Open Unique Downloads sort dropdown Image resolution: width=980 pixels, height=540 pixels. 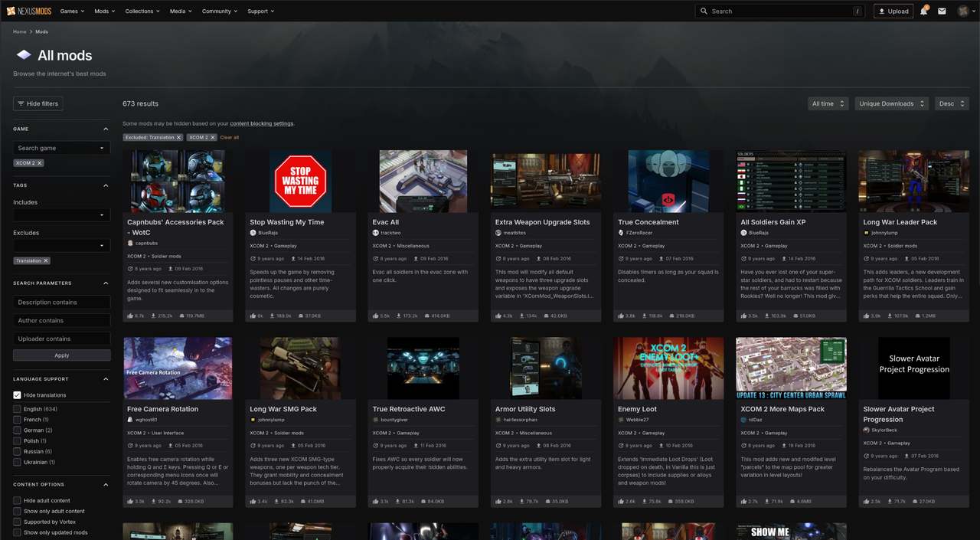coord(891,103)
